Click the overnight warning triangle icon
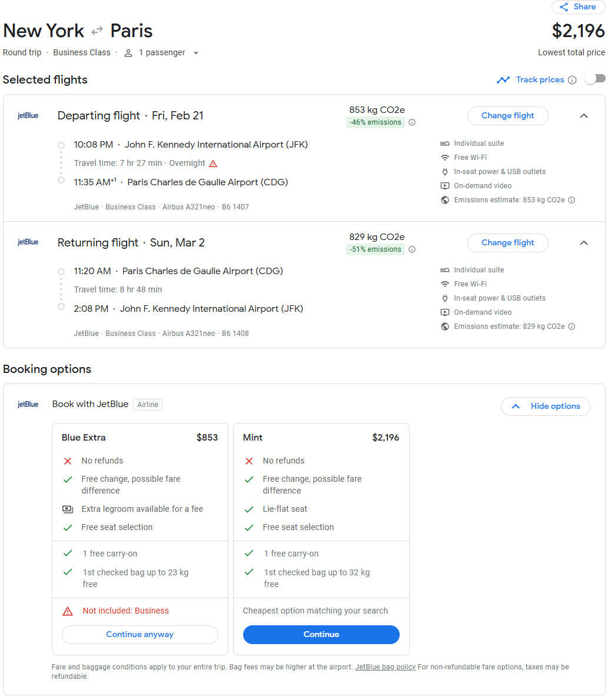The image size is (611, 700). click(x=213, y=164)
